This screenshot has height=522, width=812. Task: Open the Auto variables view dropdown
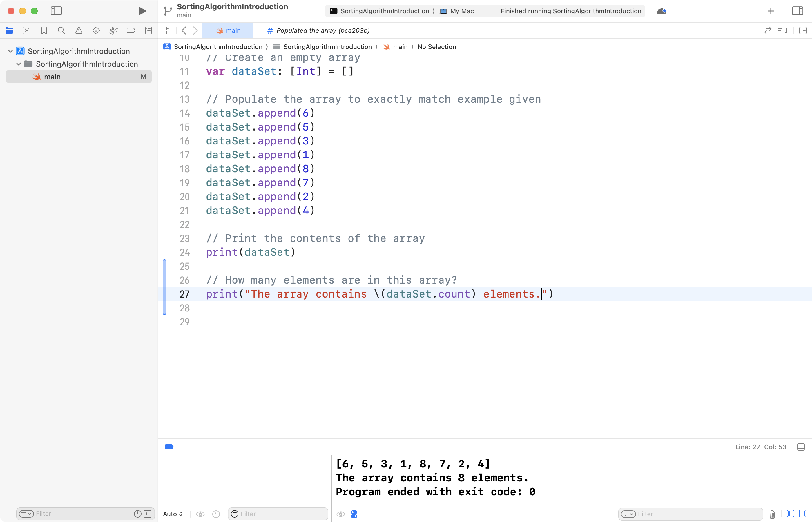(173, 514)
